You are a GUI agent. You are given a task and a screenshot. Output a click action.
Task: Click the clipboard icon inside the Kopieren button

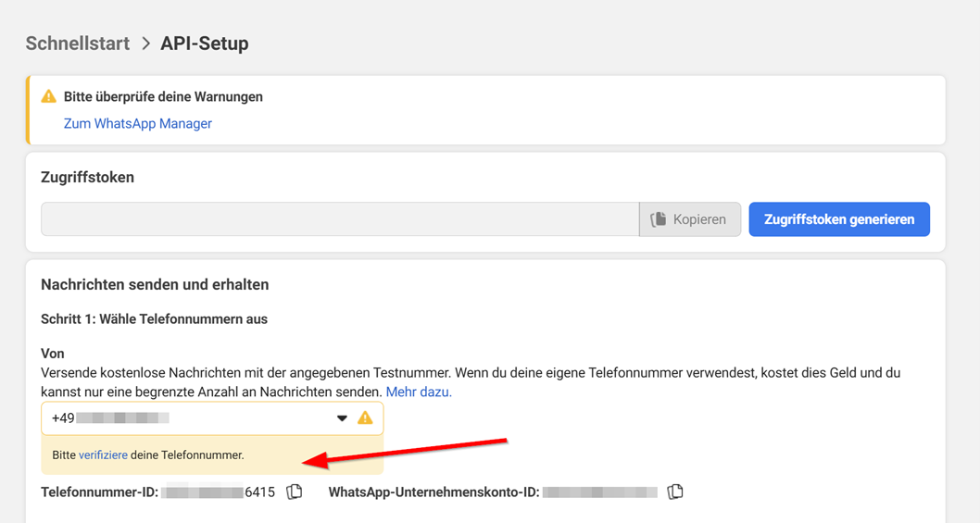coord(659,219)
